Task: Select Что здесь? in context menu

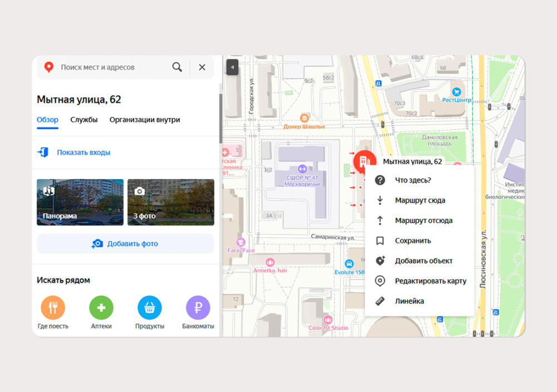Action: 419,180
